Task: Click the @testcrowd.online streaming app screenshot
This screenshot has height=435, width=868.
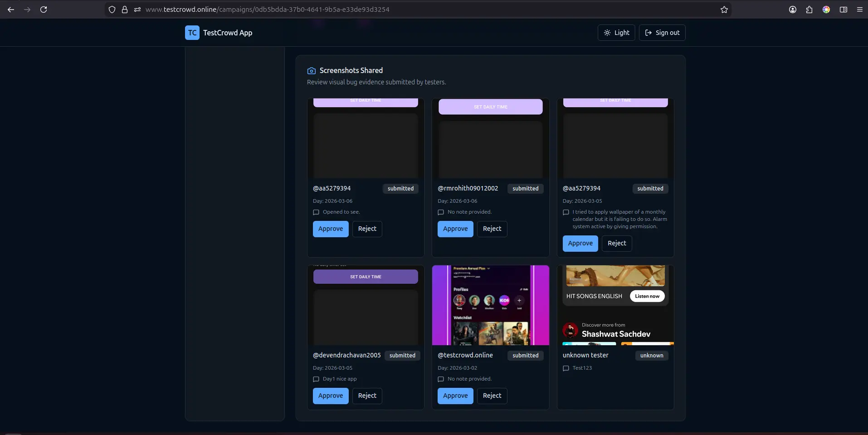Action: [490, 305]
